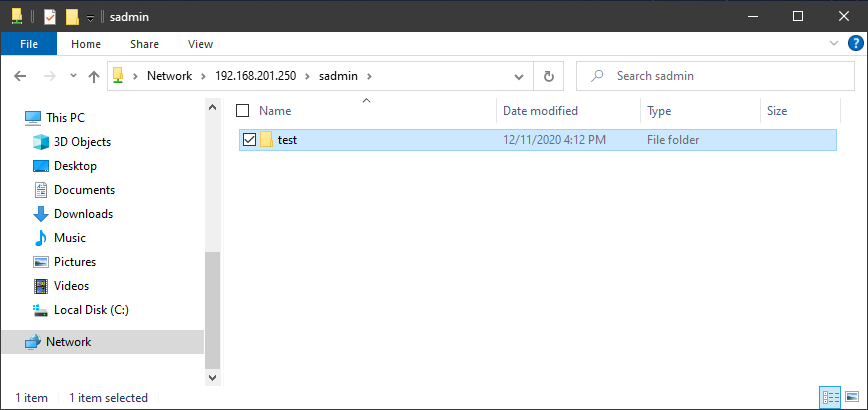Click the Properties icon in the quick access toolbar
Image resolution: width=868 pixels, height=410 pixels.
(x=50, y=17)
